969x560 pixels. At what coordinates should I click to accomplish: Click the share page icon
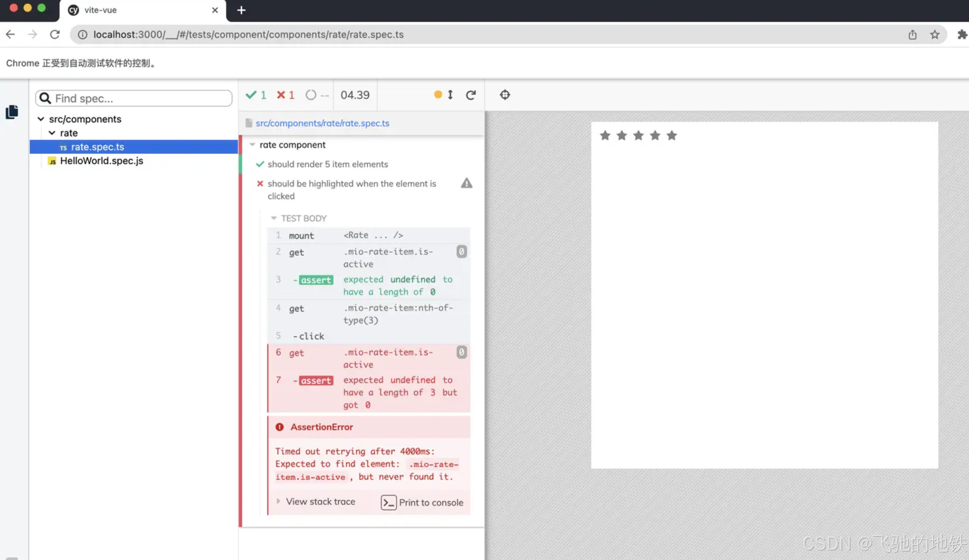(912, 35)
